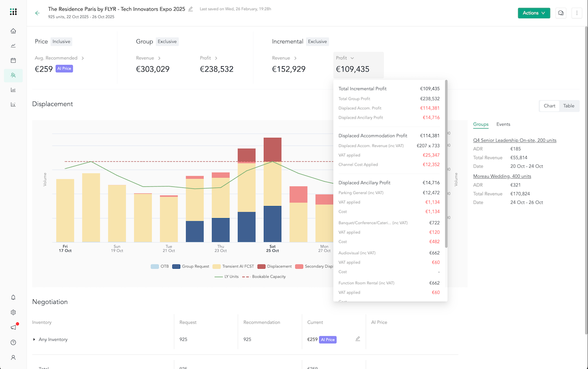Open the home icon in sidebar
This screenshot has height=369, width=588.
(x=13, y=31)
